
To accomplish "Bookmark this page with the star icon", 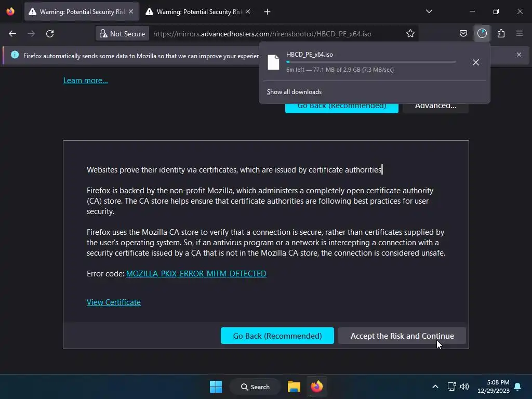I will (x=410, y=34).
